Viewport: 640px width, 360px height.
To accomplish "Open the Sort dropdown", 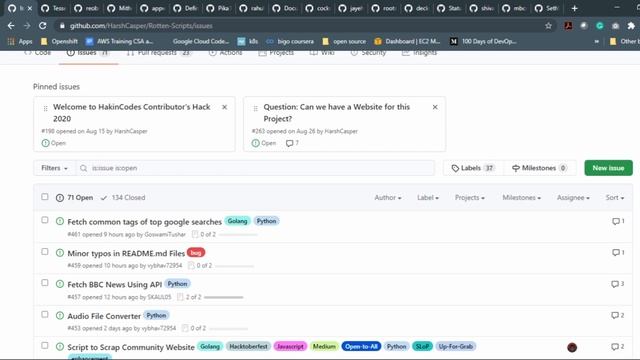I will pos(615,198).
